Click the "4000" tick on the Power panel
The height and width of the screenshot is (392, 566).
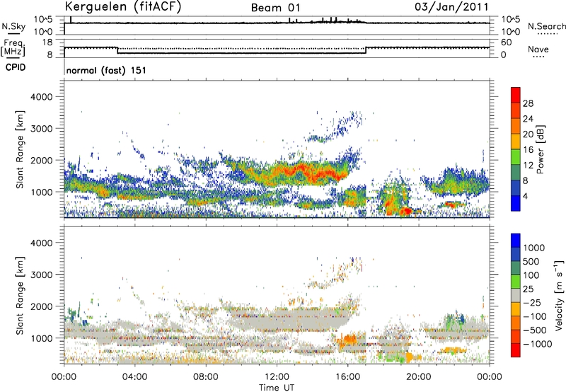41,97
